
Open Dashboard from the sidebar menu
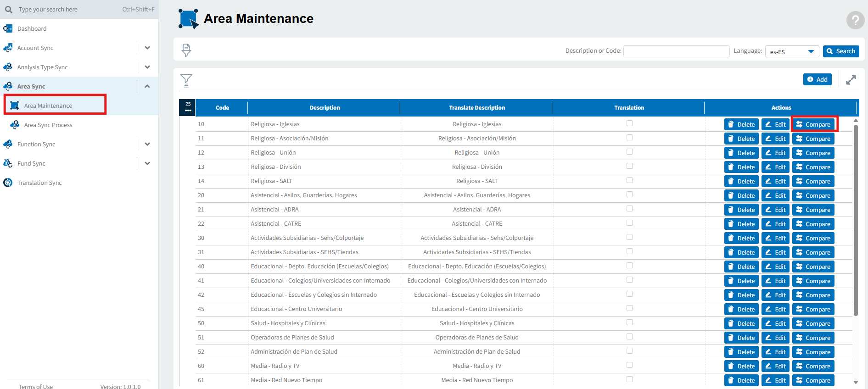[x=32, y=28]
